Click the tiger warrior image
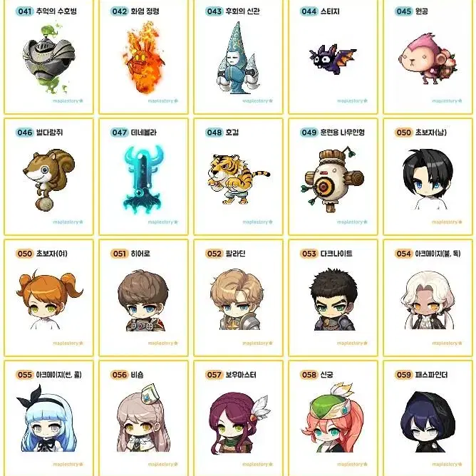This screenshot has width=476, height=476. [x=238, y=179]
